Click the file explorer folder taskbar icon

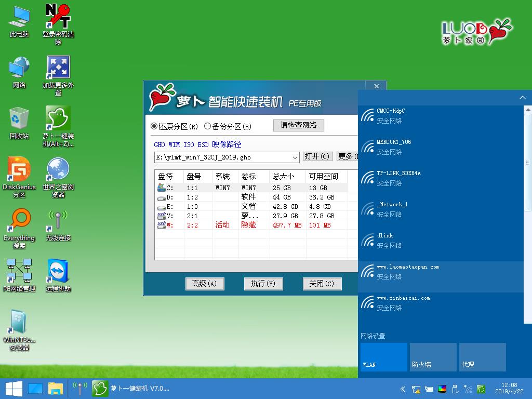tap(55, 389)
